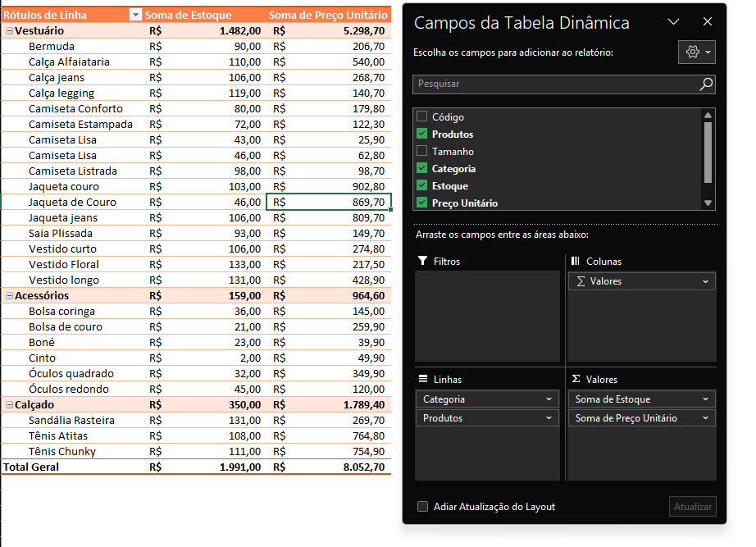Click the Atualizar button

pyautogui.click(x=692, y=507)
